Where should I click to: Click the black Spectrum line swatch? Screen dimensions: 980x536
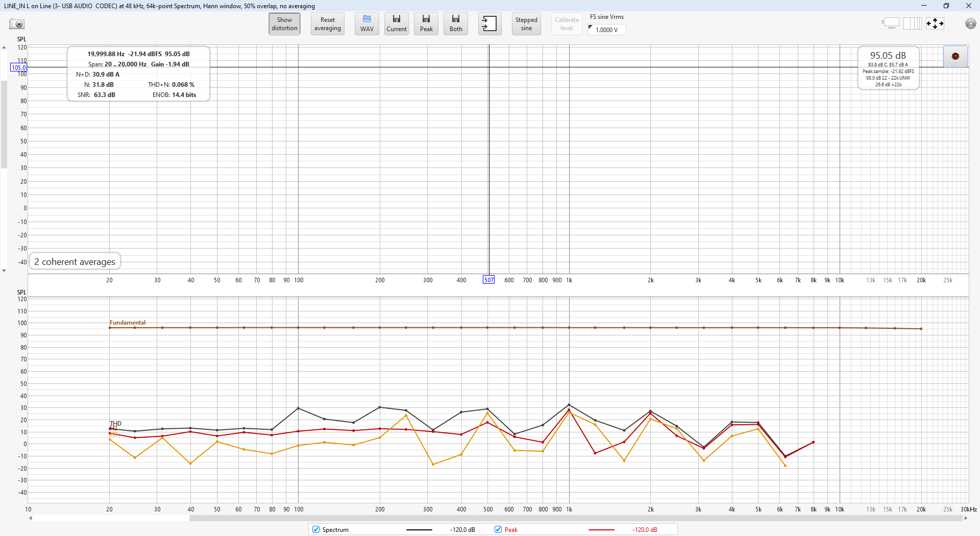point(419,530)
